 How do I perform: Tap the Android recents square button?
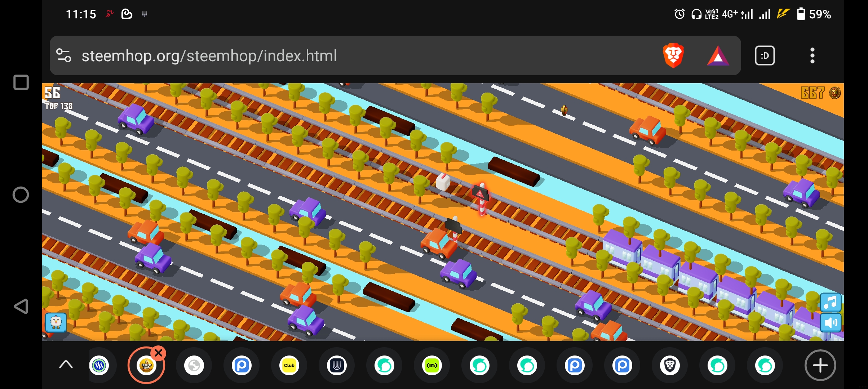point(21,82)
